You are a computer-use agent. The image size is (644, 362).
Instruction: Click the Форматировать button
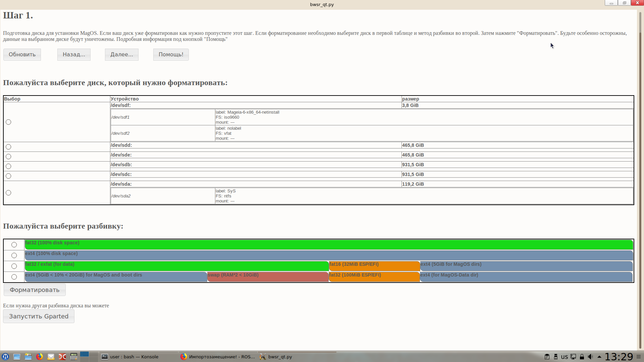click(35, 290)
